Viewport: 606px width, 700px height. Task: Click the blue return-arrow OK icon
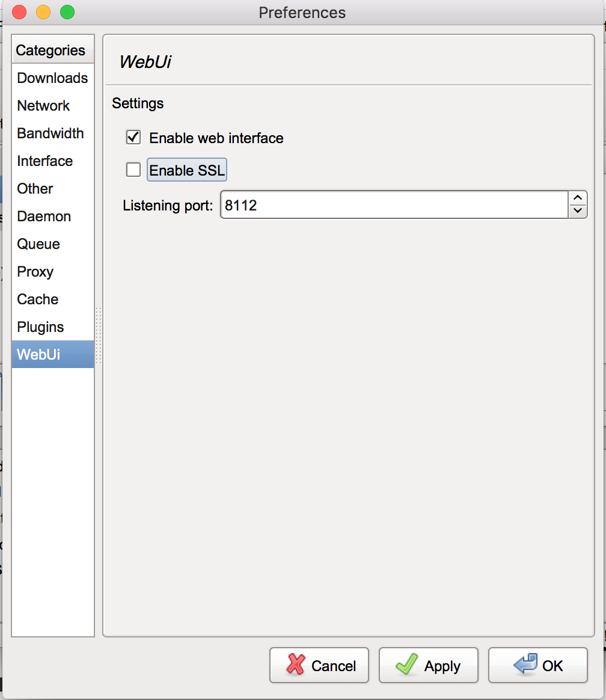[x=525, y=665]
